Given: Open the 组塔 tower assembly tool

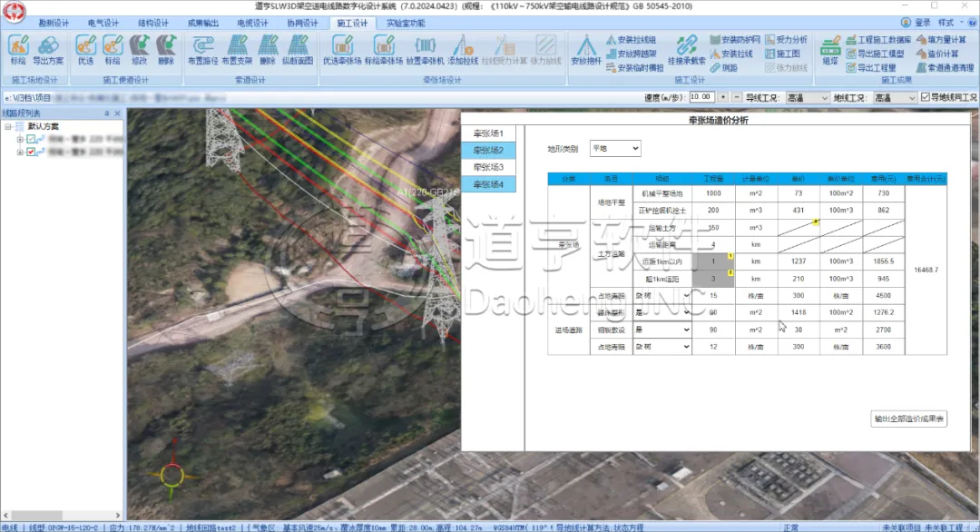Looking at the screenshot, I should [x=829, y=49].
